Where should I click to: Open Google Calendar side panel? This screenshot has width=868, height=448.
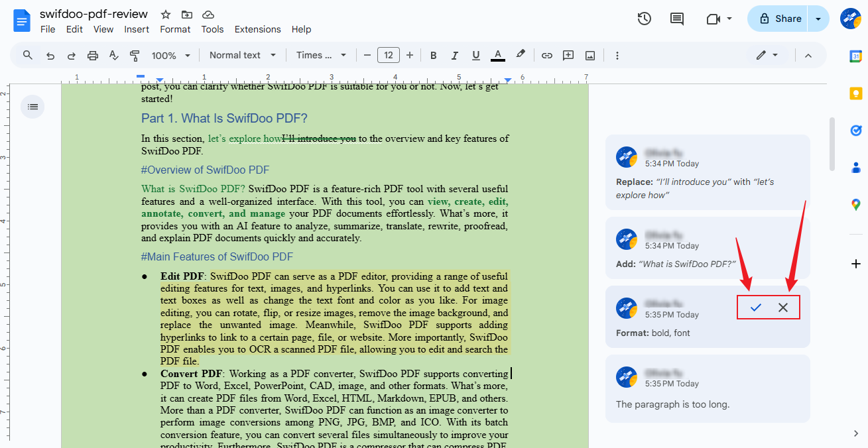pos(855,57)
